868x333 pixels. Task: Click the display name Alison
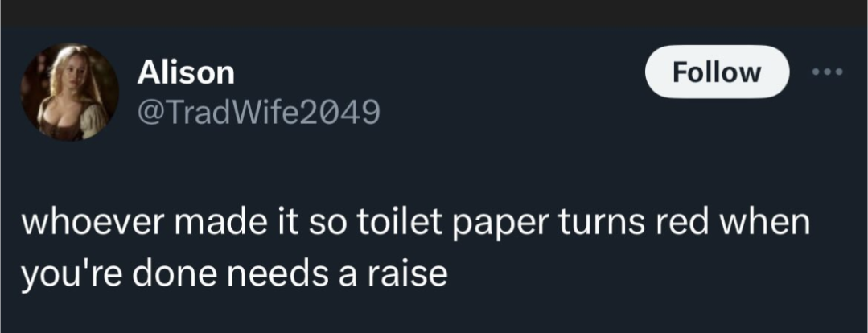(186, 73)
